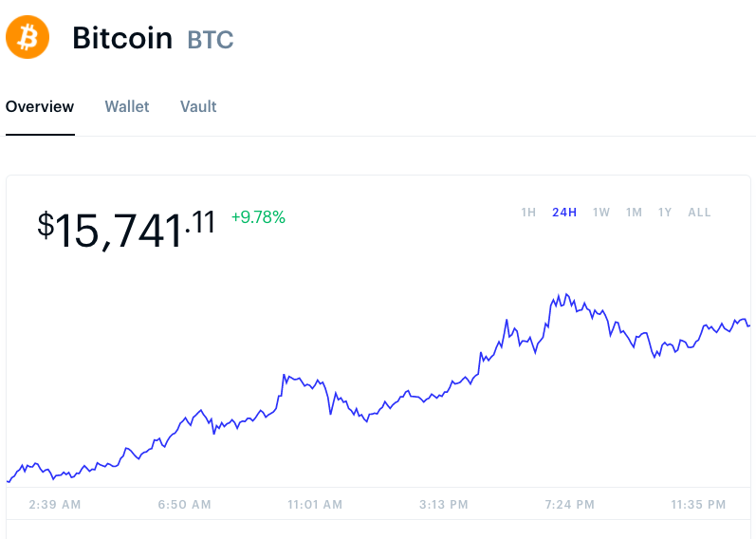Click the 3:13 PM axis label
The width and height of the screenshot is (756, 539).
click(444, 505)
